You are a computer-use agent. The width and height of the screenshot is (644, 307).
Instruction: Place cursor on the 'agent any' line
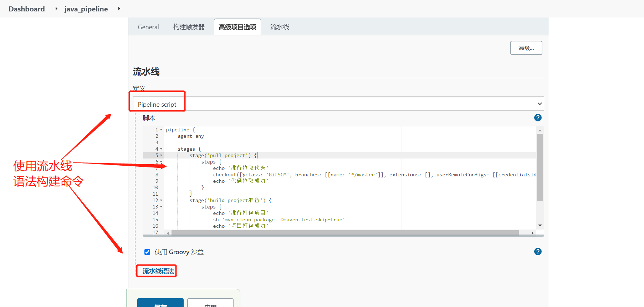click(x=191, y=136)
